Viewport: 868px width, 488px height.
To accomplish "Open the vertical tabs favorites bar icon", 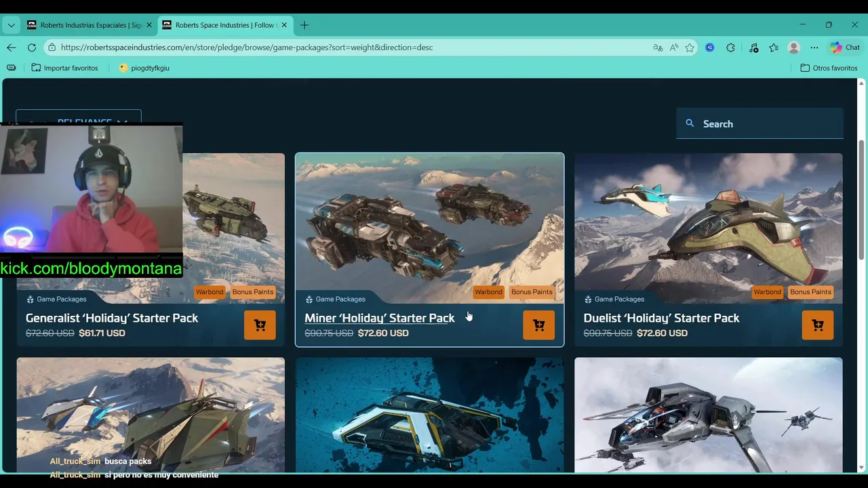I will (11, 68).
